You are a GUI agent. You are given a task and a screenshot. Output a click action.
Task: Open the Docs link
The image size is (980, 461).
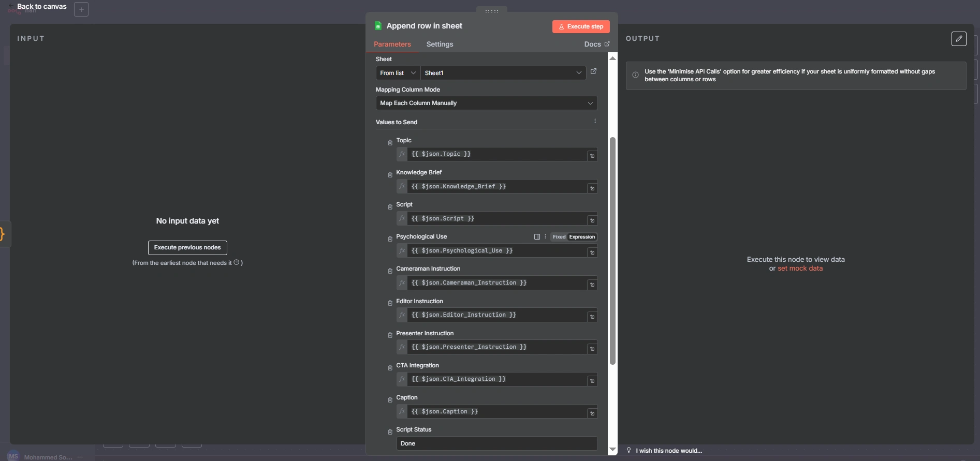pos(597,44)
